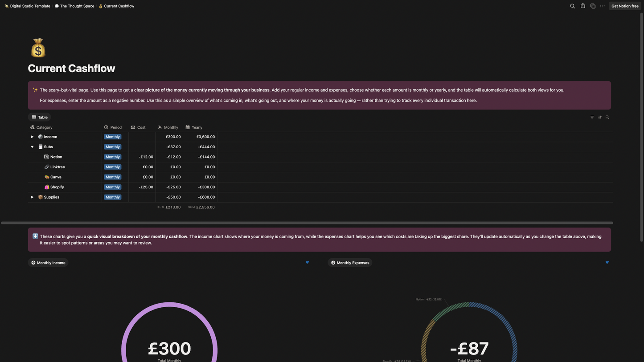Image resolution: width=644 pixels, height=362 pixels.
Task: Click the Supplies row box icon
Action: tap(40, 197)
